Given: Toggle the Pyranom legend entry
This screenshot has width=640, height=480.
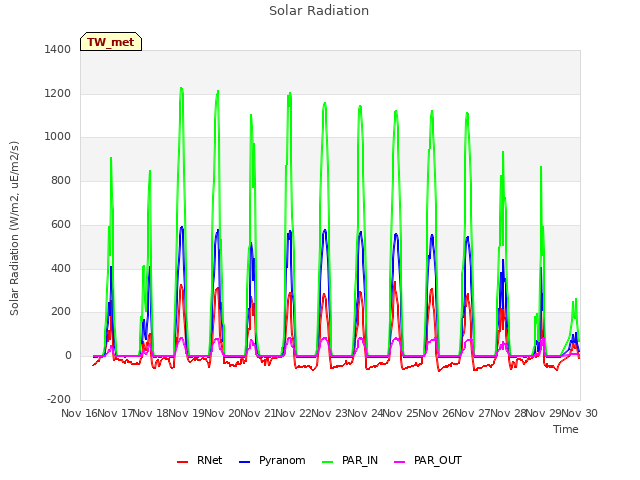Looking at the screenshot, I should [272, 460].
